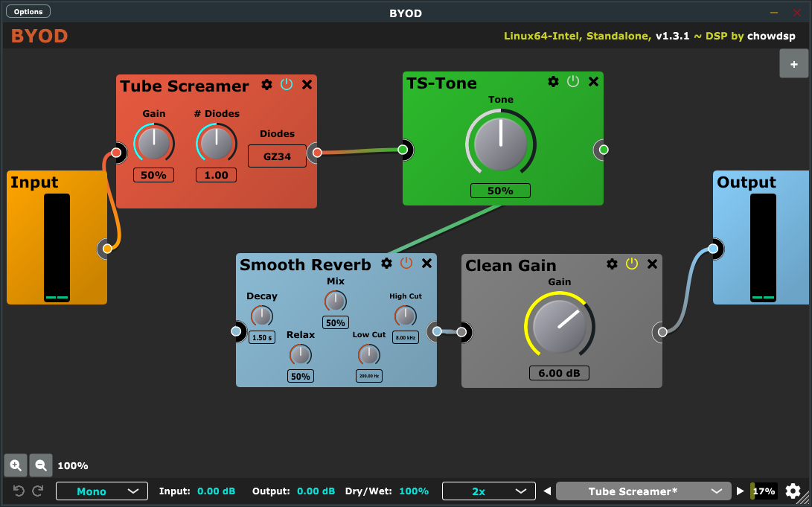Screen dimensions: 812x507
Task: Click the 6.00 dB gain value field
Action: pos(559,373)
